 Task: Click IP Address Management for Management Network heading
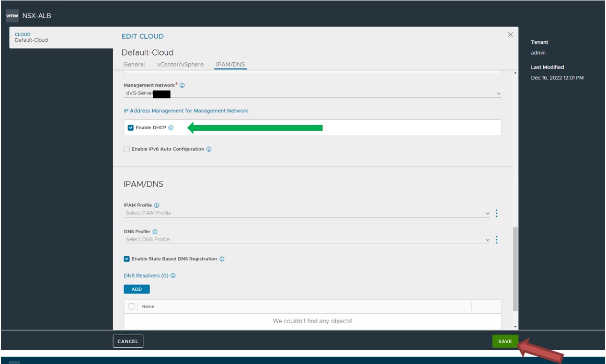(x=186, y=111)
